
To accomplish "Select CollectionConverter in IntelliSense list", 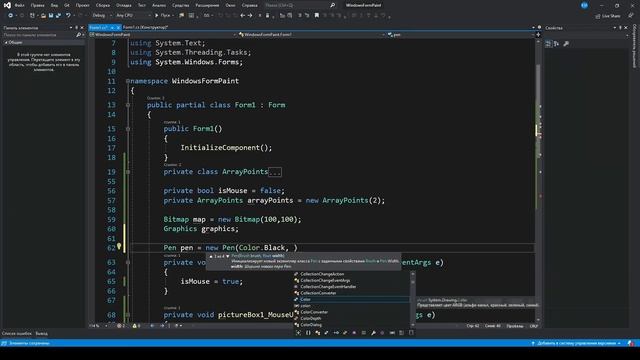I will click(x=318, y=293).
